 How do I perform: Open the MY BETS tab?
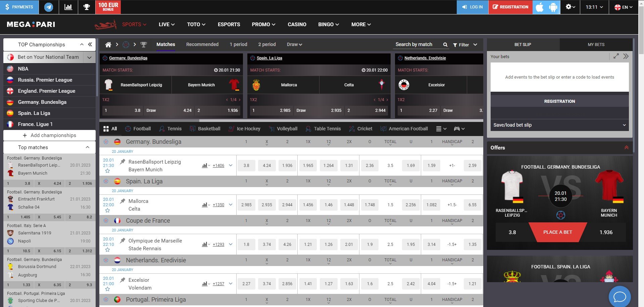pyautogui.click(x=596, y=44)
